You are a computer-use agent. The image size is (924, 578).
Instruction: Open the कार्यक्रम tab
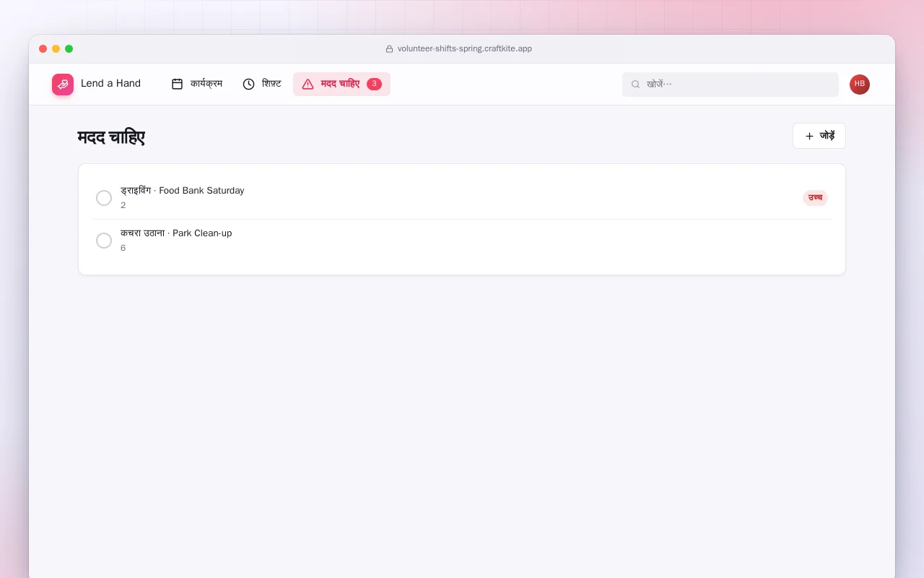pyautogui.click(x=197, y=84)
